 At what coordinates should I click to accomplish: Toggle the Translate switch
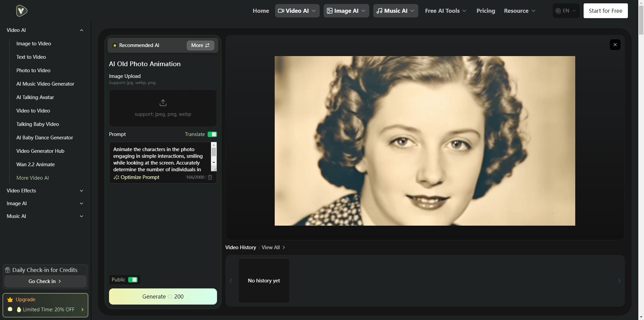coord(212,134)
